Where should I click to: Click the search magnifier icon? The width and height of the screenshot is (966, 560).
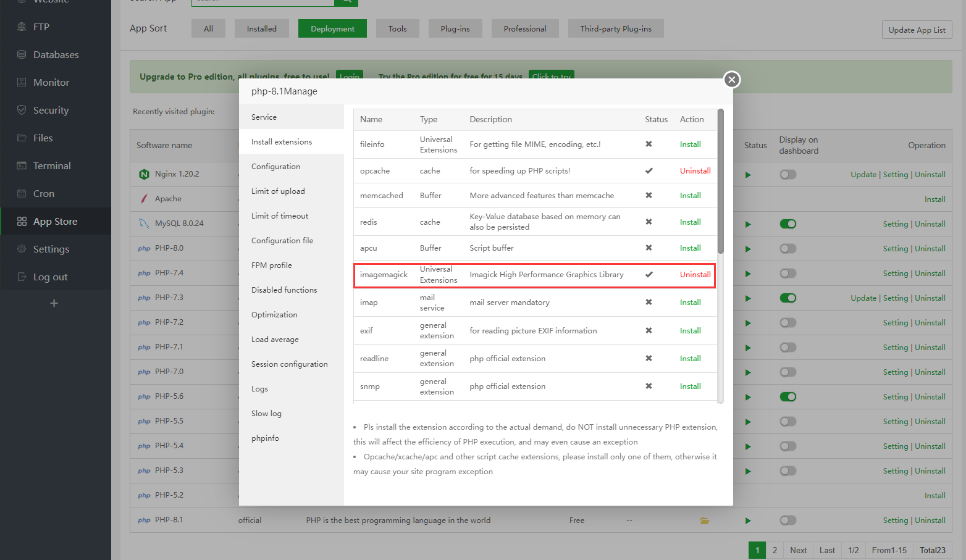(346, 2)
